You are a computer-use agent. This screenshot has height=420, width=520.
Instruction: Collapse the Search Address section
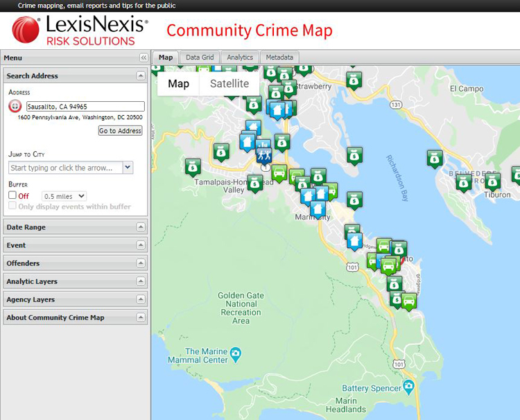tap(141, 76)
